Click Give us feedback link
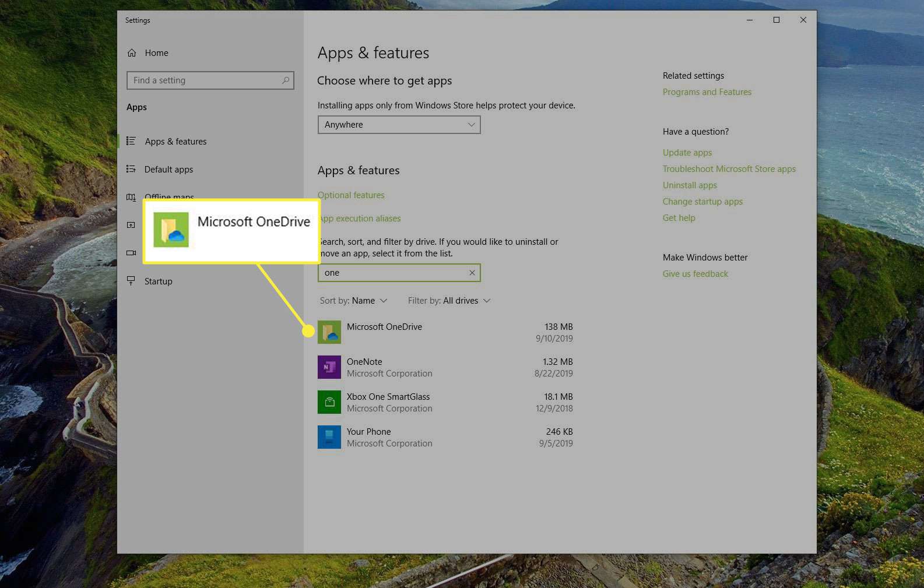The height and width of the screenshot is (588, 924). pos(695,274)
